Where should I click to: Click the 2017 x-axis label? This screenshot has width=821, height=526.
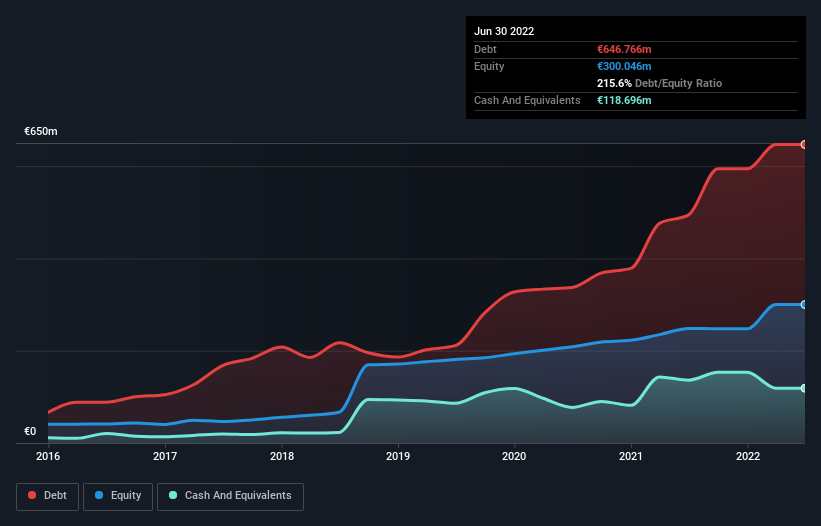tap(165, 456)
